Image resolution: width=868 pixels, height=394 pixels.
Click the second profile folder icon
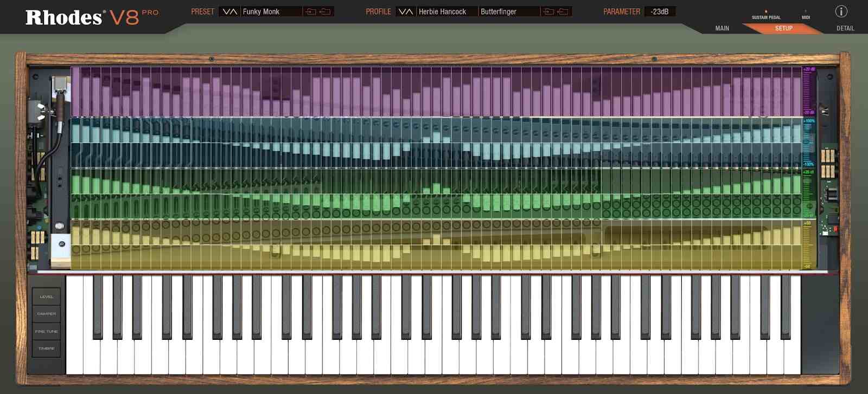(x=563, y=11)
